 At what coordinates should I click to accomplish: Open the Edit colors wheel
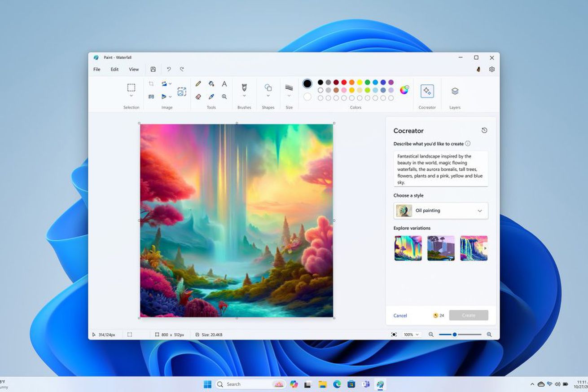[404, 89]
